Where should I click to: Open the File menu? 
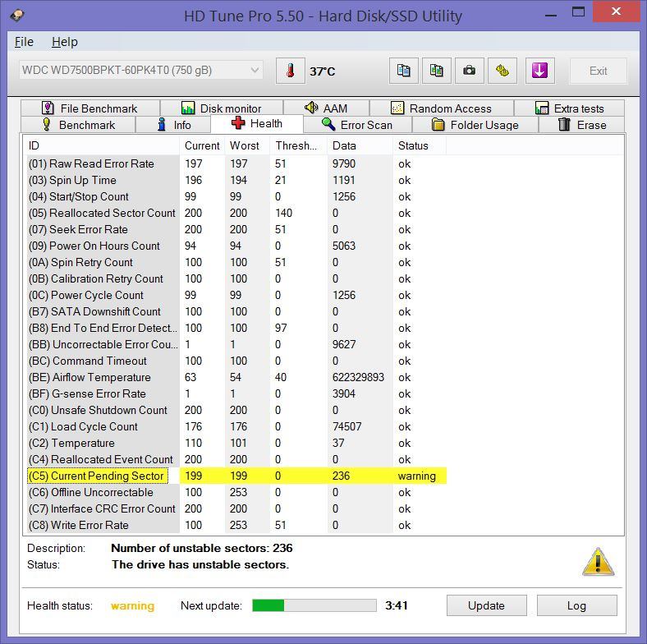click(24, 42)
